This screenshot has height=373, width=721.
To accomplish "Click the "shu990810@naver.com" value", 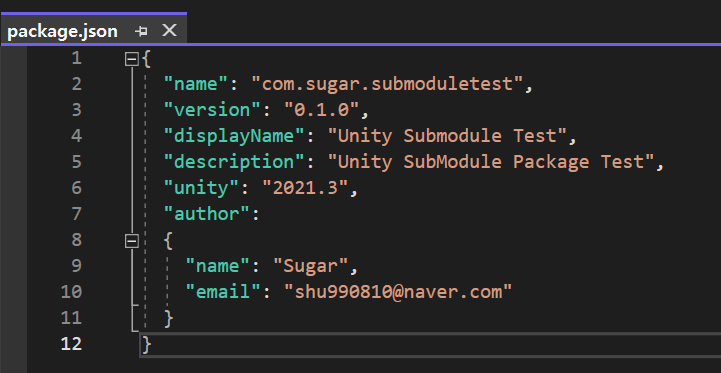I will (398, 292).
